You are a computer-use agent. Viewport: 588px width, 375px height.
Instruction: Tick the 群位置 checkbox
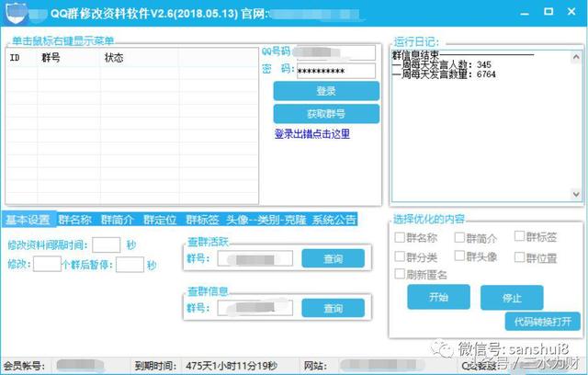(x=519, y=256)
